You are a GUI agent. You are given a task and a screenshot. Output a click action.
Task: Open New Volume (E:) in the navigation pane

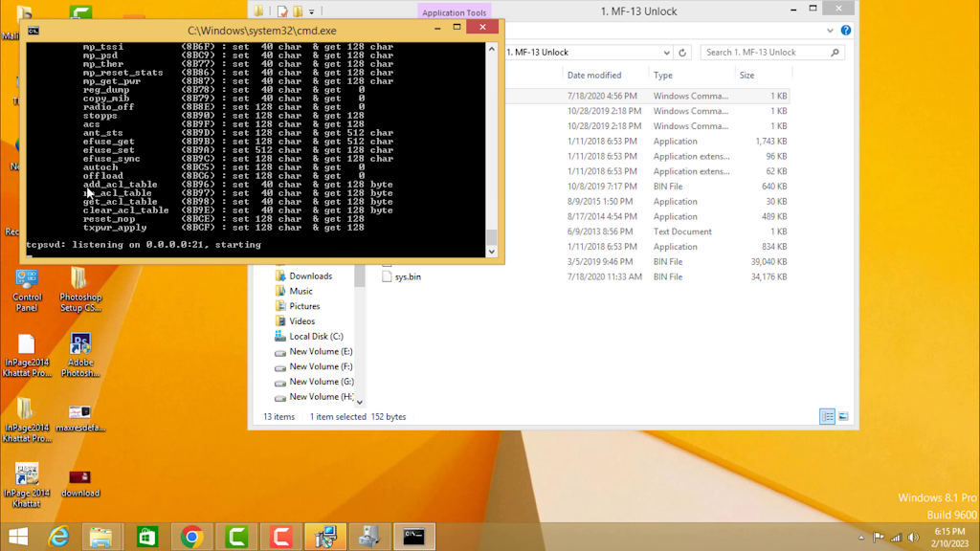pos(321,351)
